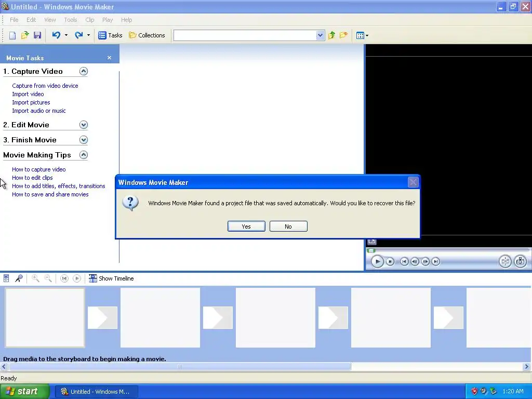Open the View menu

pyautogui.click(x=50, y=20)
